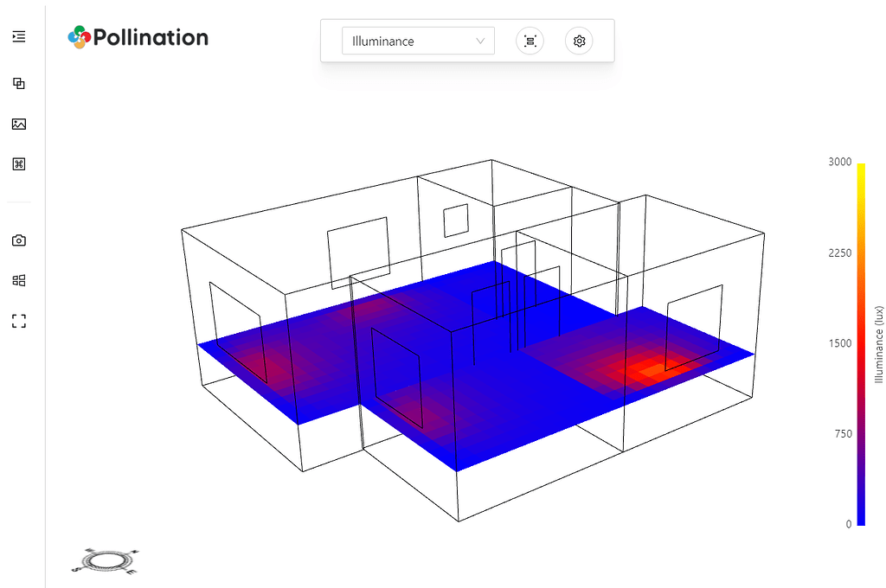The height and width of the screenshot is (588, 886).
Task: Click the 1500 tick label on legend
Action: click(839, 343)
